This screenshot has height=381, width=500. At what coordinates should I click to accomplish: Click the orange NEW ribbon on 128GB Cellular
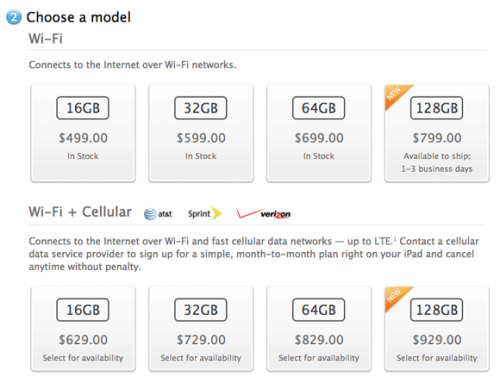(395, 296)
